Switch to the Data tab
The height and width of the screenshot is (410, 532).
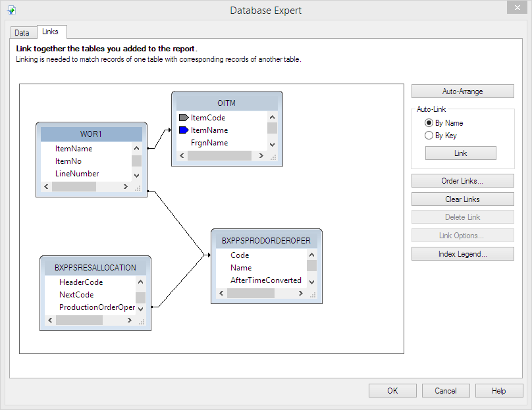22,32
